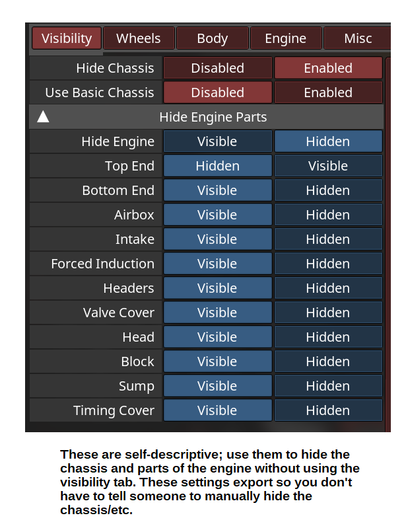Click the Hide Engine Parts header bar

point(213,118)
